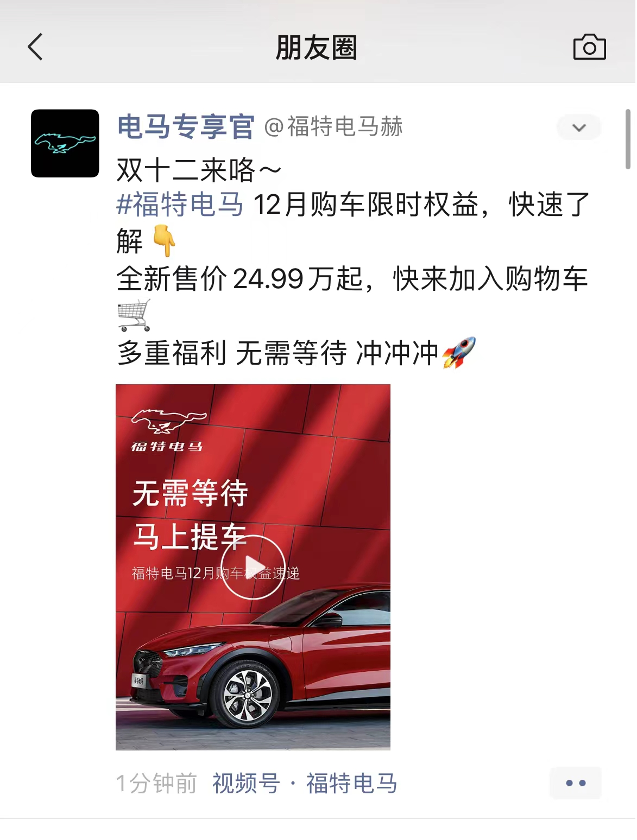
Task: Click the rocket emoji after 冲冲冲
Action: click(x=459, y=353)
